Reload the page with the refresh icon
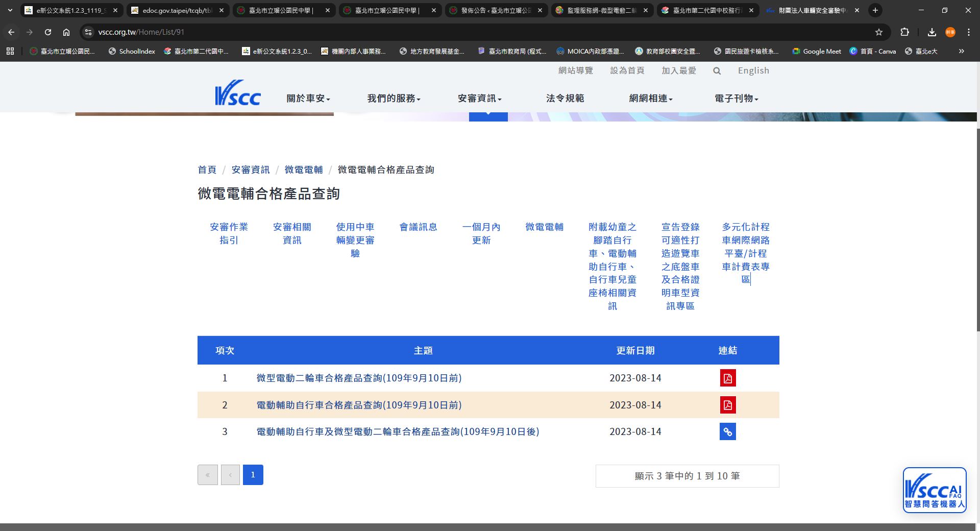 point(48,32)
